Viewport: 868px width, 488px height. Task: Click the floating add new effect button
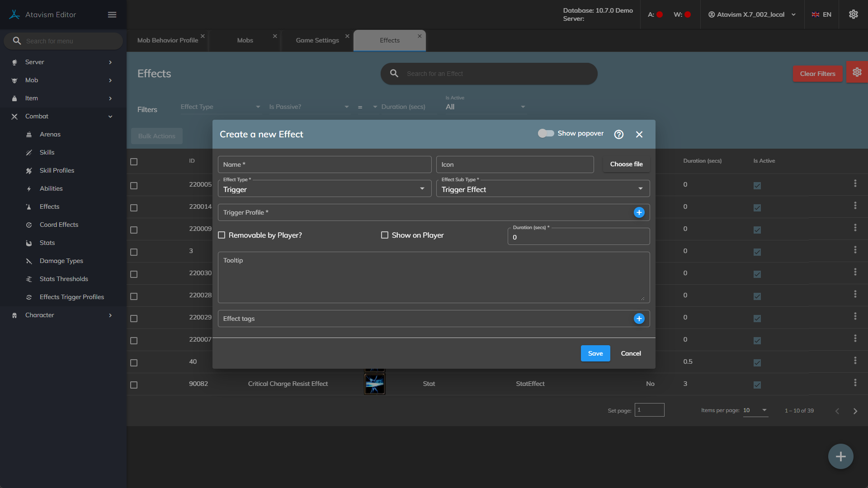point(840,456)
